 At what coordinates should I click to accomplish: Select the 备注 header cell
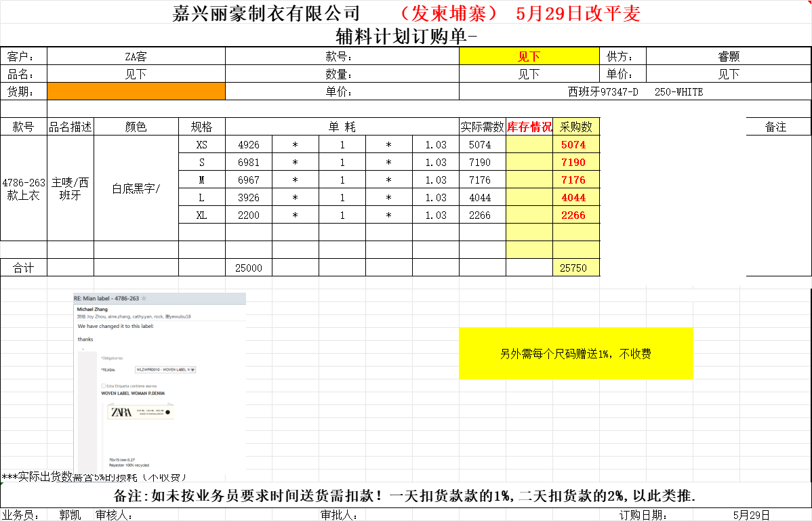pos(775,127)
